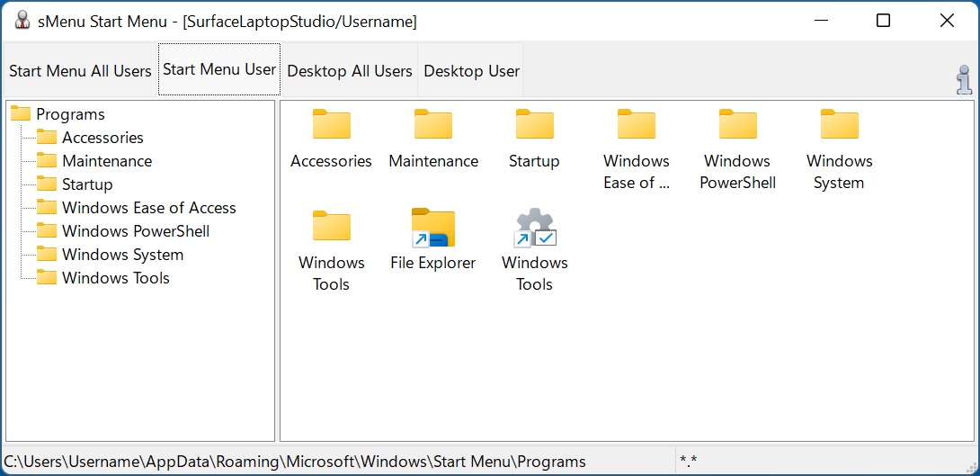Click the Start Menu Programs path in status bar

tap(295, 462)
